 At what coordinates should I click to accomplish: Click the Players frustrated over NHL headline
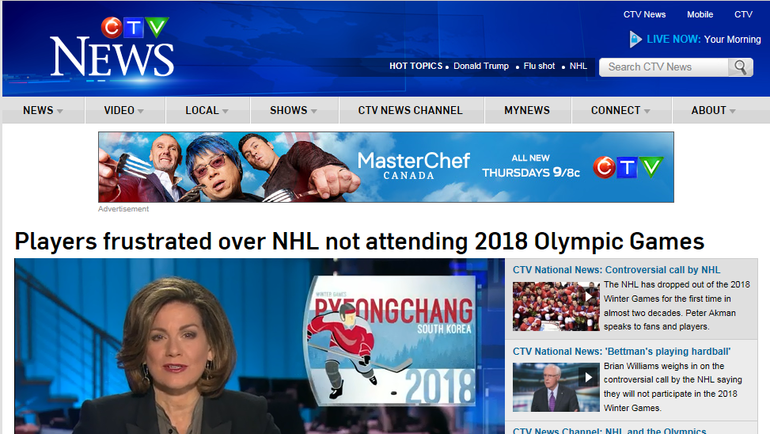pos(359,242)
